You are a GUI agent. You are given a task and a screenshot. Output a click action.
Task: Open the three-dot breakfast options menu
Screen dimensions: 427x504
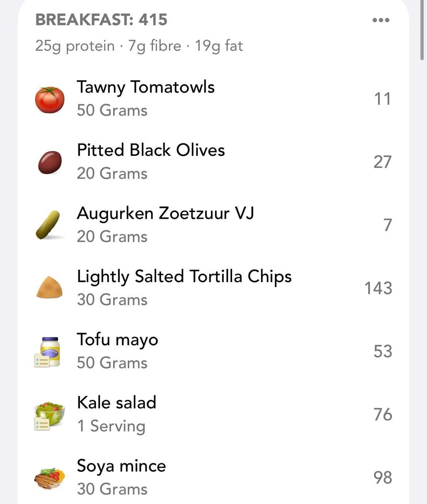[381, 20]
